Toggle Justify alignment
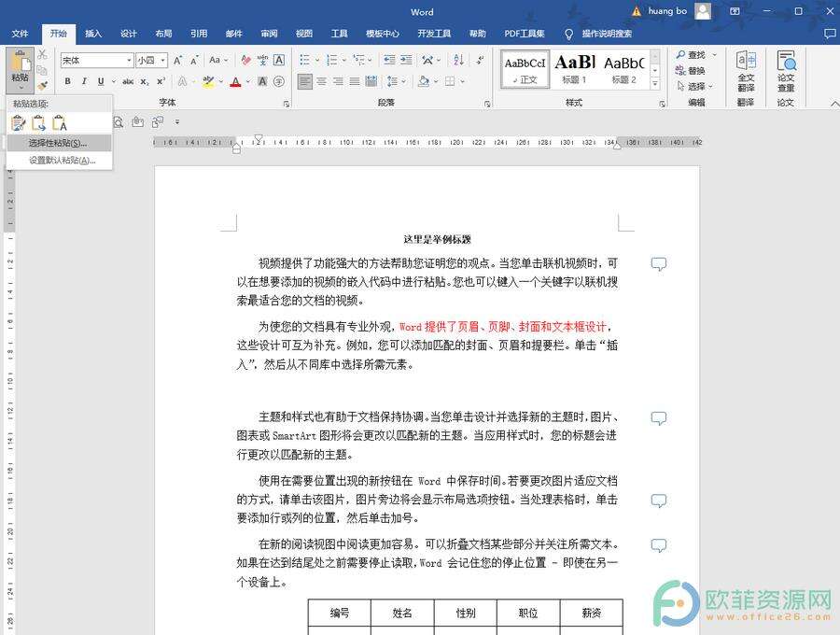This screenshot has width=840, height=635. pyautogui.click(x=355, y=81)
